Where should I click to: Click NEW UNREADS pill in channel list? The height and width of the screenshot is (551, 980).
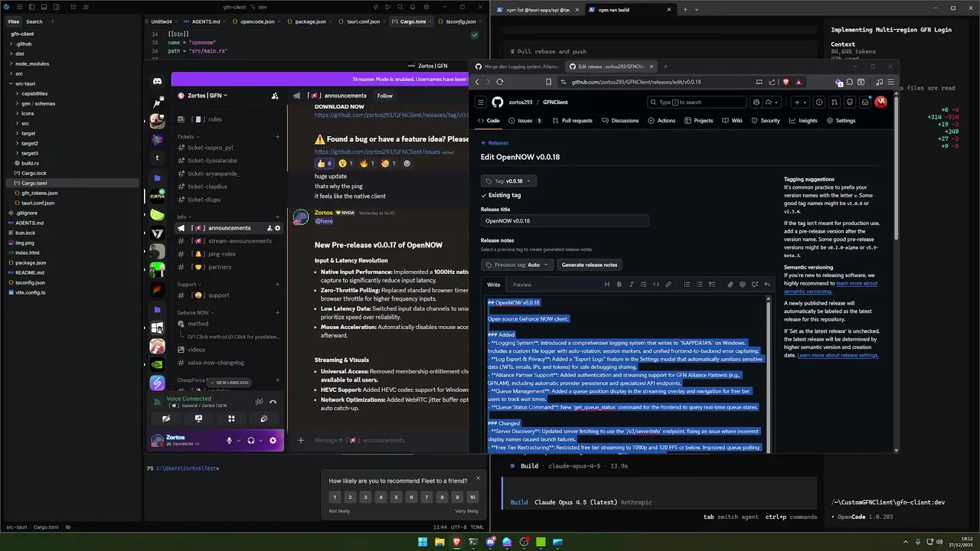(229, 383)
